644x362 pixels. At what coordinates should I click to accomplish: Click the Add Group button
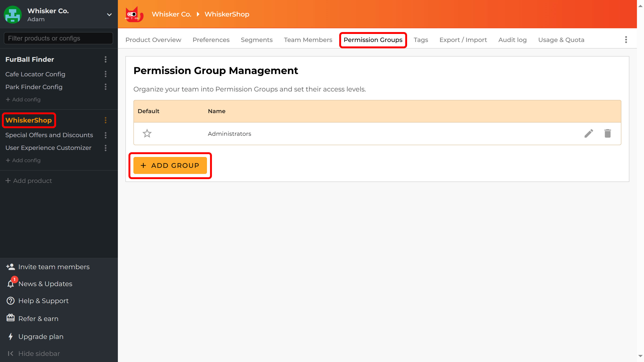[170, 165]
